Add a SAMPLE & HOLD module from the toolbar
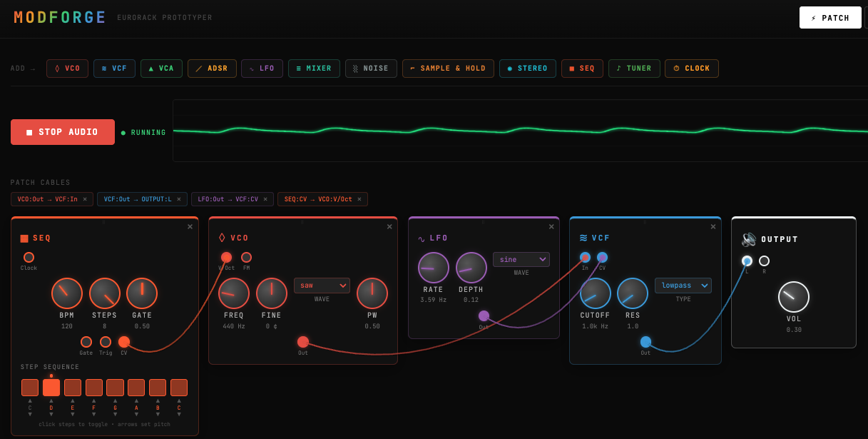868x439 pixels. tap(448, 69)
